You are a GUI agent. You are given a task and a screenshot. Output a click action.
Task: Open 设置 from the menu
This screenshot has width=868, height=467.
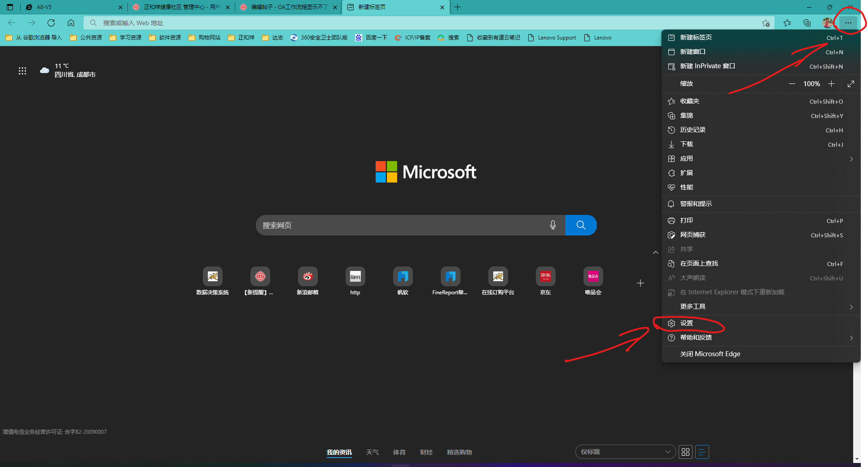761,323
